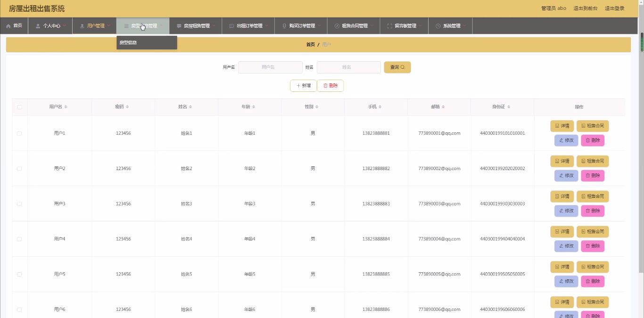Click the person icon beside 个人中心
Viewport: 644px width, 318px height.
point(38,26)
